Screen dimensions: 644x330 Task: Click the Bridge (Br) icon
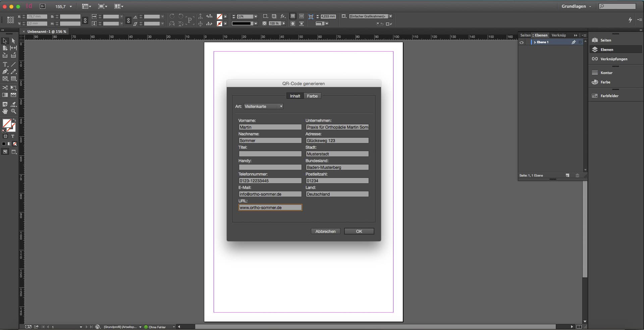click(43, 6)
